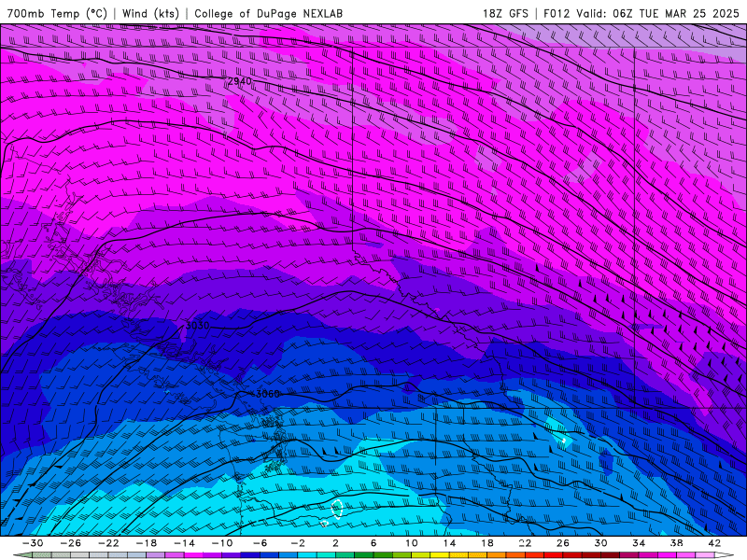Click the '3060' height contour label

[x=267, y=394]
